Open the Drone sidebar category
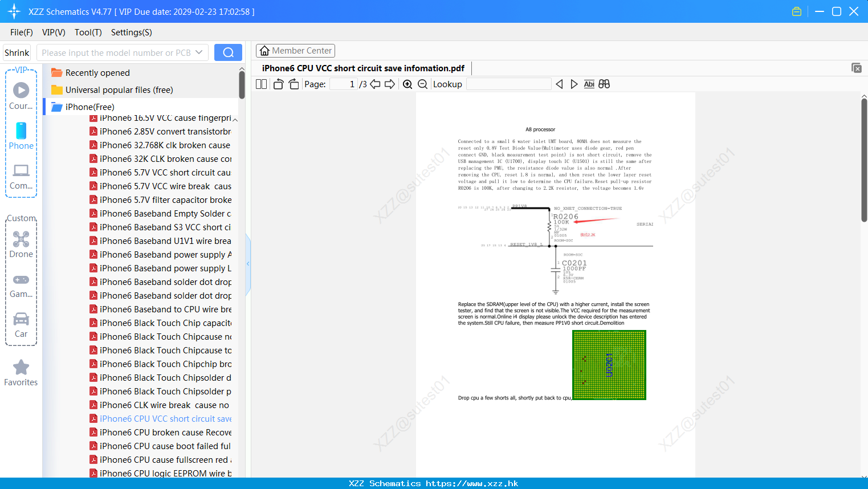Image resolution: width=868 pixels, height=489 pixels. point(21,244)
